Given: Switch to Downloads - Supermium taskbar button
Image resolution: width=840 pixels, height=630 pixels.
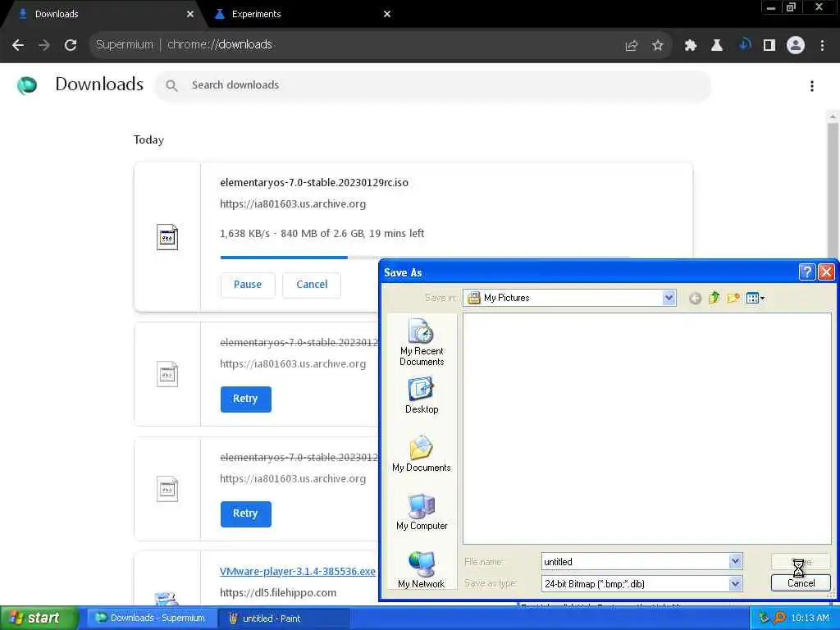Looking at the screenshot, I should (152, 619).
